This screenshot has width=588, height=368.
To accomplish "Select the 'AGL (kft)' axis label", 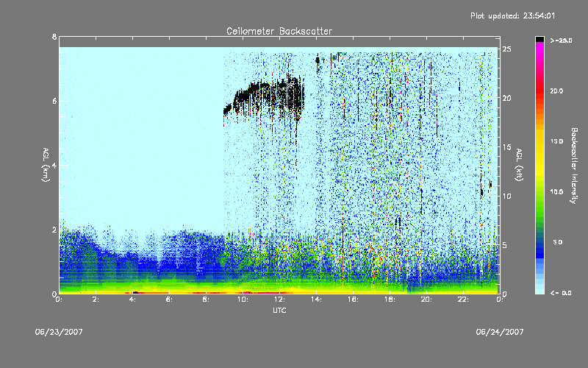I will pyautogui.click(x=520, y=165).
